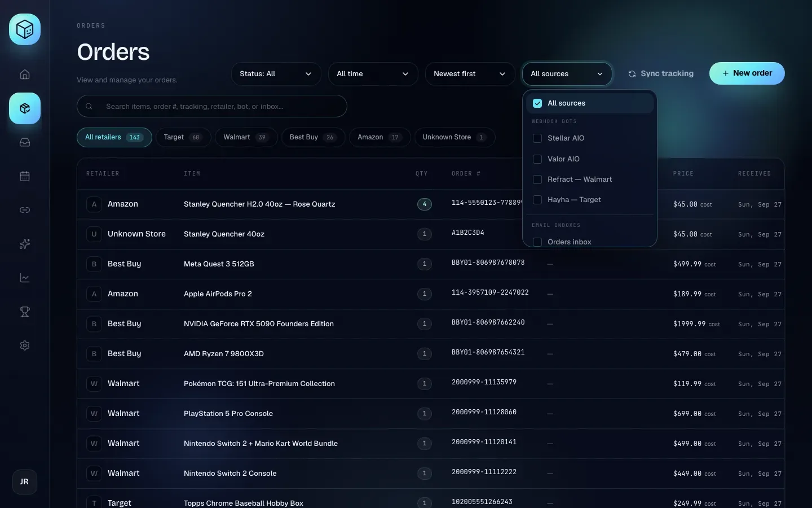Collapse the All sources dropdown
The image size is (812, 508).
(567, 74)
